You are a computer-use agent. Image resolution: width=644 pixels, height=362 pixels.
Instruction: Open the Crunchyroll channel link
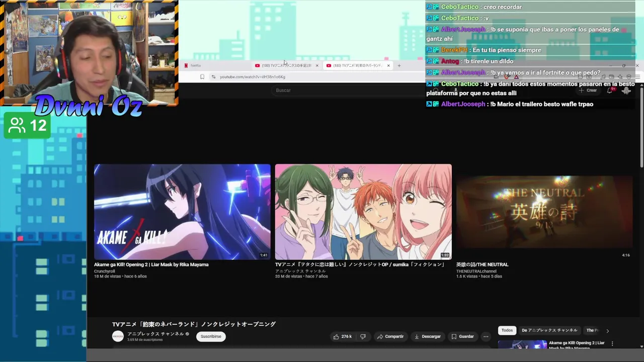(104, 271)
